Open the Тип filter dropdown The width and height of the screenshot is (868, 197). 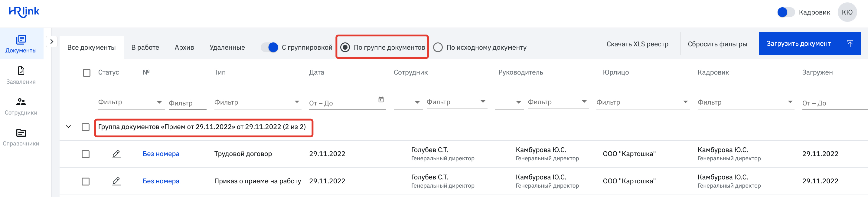[x=257, y=102]
